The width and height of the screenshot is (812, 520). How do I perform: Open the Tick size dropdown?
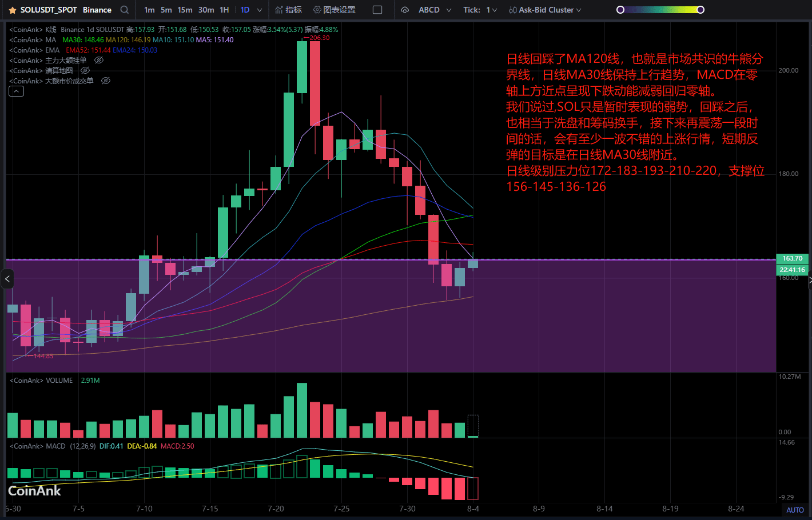[480, 10]
